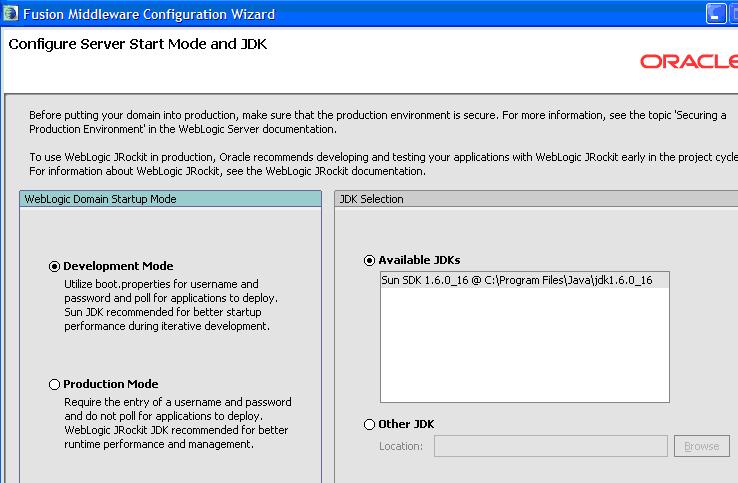
Task: Select Sun SDK 1.6.0_16 in JDK list
Action: pyautogui.click(x=524, y=281)
